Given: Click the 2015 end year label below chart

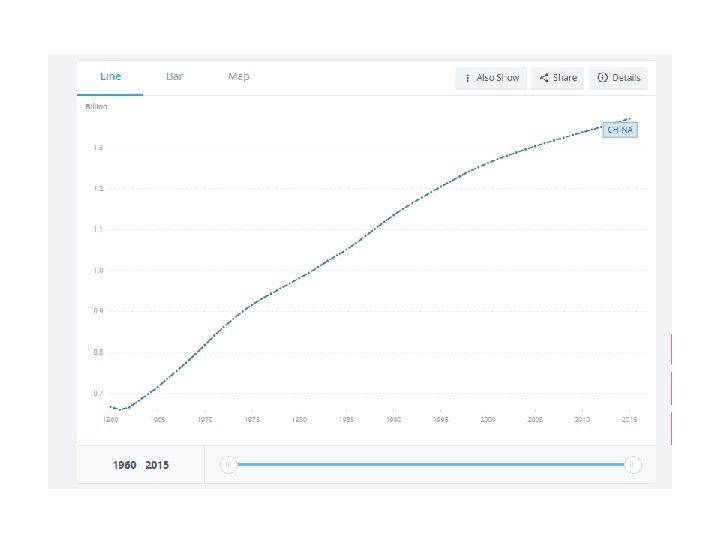Looking at the screenshot, I should pyautogui.click(x=157, y=466).
